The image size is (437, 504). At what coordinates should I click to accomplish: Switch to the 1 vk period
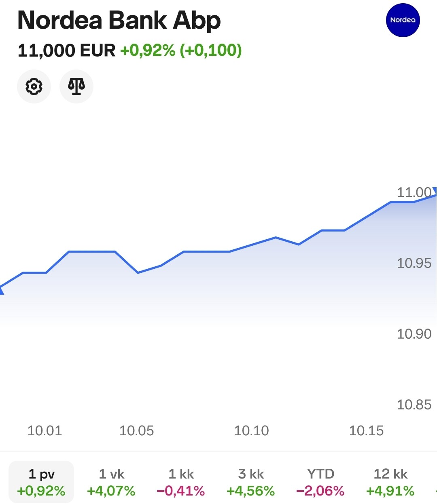point(111,482)
